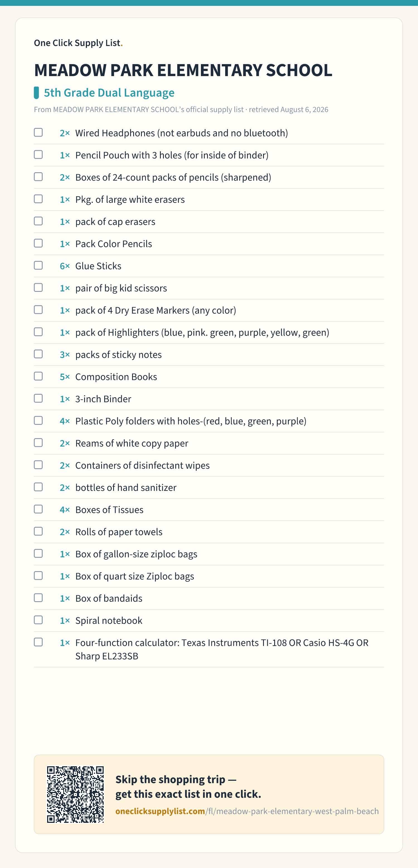Check the Wired Headphones checkbox
The width and height of the screenshot is (418, 868).
point(38,132)
